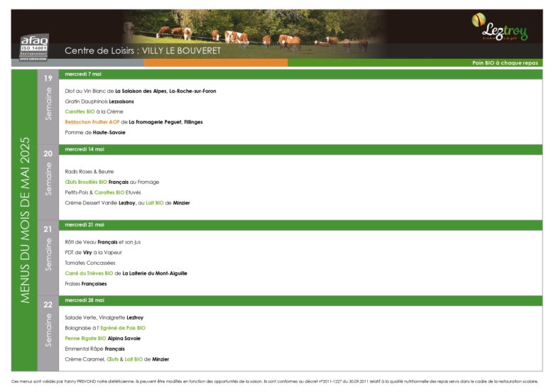Click Penne Rigate BIO Alpina Savoie
554x392 pixels.
[x=102, y=339]
